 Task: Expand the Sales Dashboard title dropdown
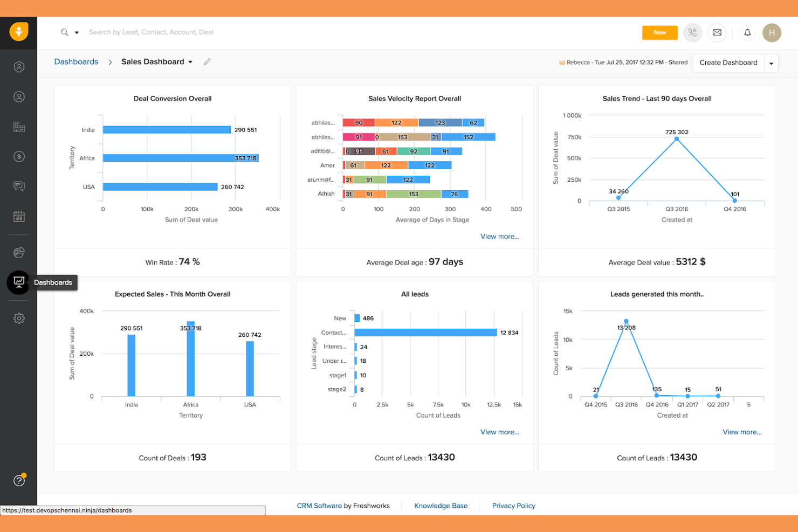tap(190, 61)
